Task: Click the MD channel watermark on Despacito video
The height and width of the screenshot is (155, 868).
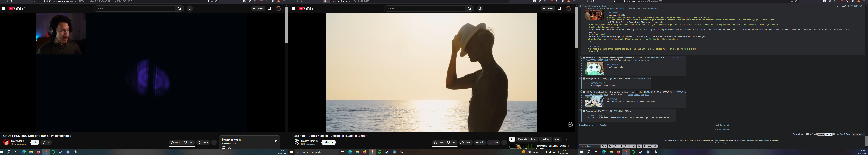Action: [570, 125]
